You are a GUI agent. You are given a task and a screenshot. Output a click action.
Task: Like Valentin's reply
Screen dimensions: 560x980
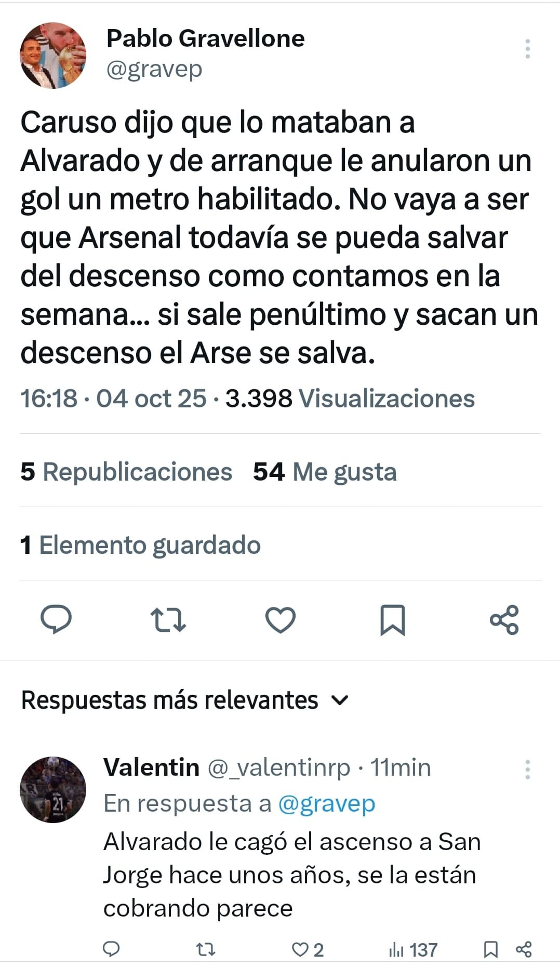point(301,949)
